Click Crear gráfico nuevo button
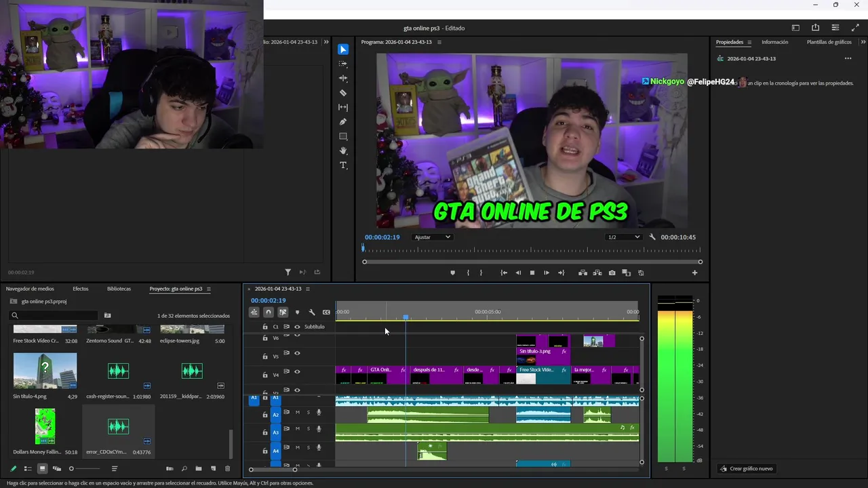The image size is (868, 488). [x=746, y=468]
